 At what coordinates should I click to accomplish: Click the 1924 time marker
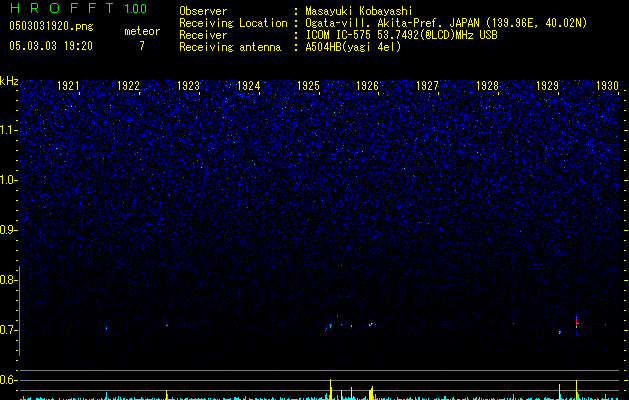pos(248,86)
